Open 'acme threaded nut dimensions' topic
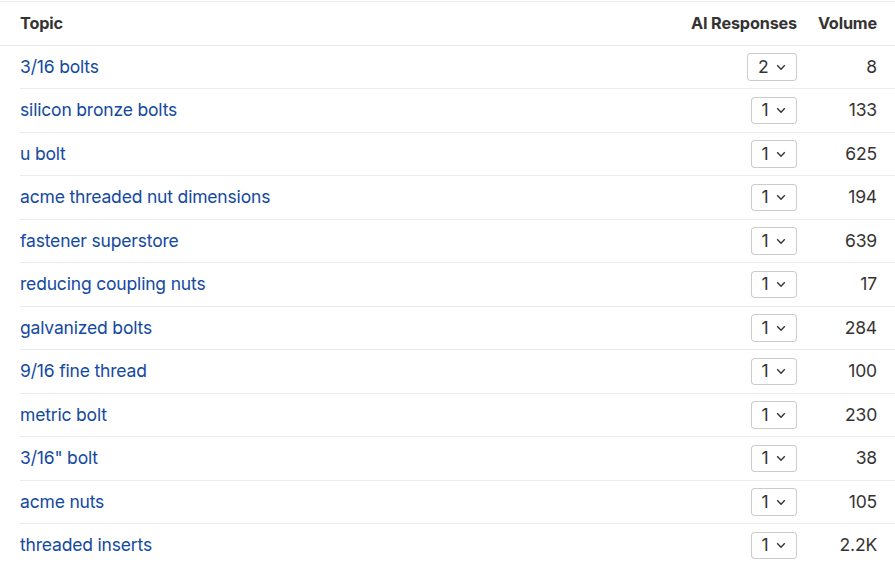Screen dimensions: 895x565 click(x=145, y=197)
